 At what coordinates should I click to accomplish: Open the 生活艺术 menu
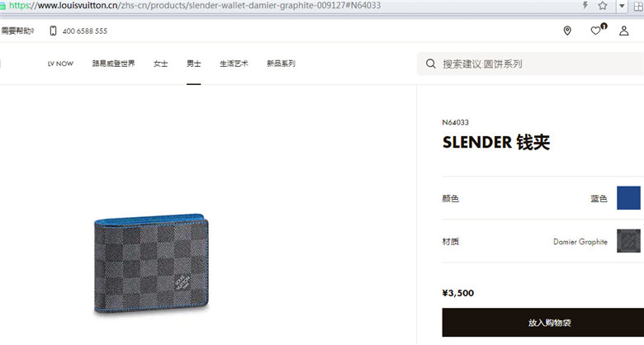click(x=234, y=64)
